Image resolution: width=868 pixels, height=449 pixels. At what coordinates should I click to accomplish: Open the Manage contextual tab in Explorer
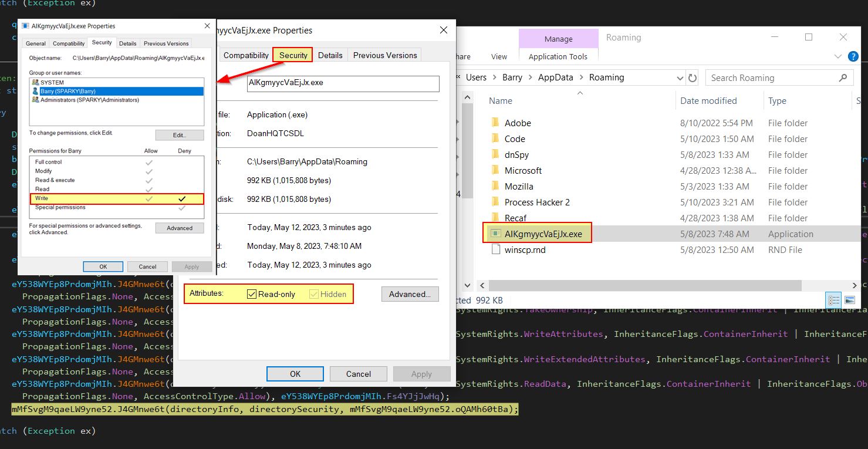pyautogui.click(x=558, y=39)
